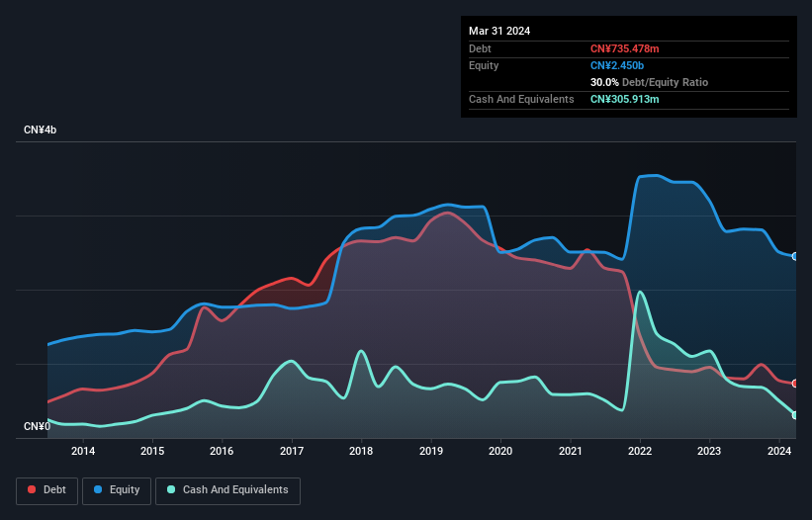This screenshot has width=812, height=520.
Task: Select the 2017 x-axis label
Action: coord(292,451)
